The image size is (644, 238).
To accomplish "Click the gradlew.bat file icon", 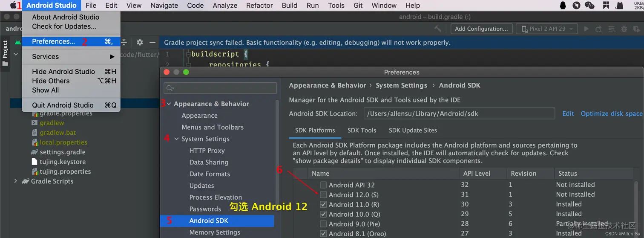I will pos(35,133).
